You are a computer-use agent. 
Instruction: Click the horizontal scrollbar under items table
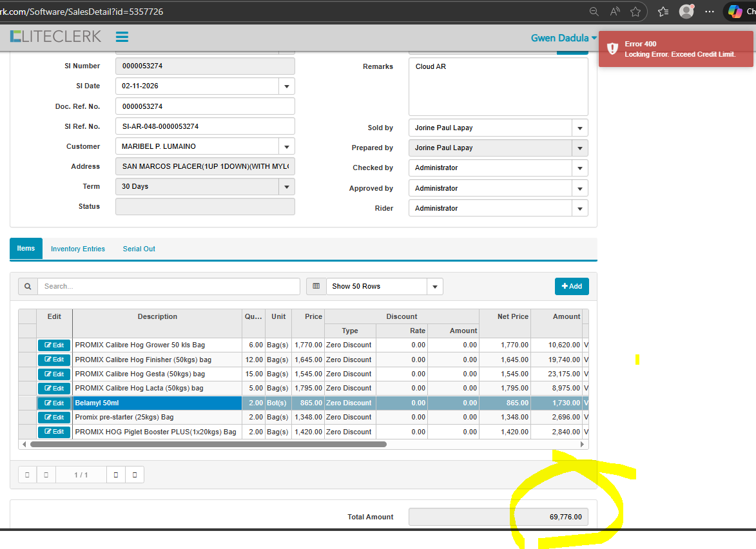(208, 444)
